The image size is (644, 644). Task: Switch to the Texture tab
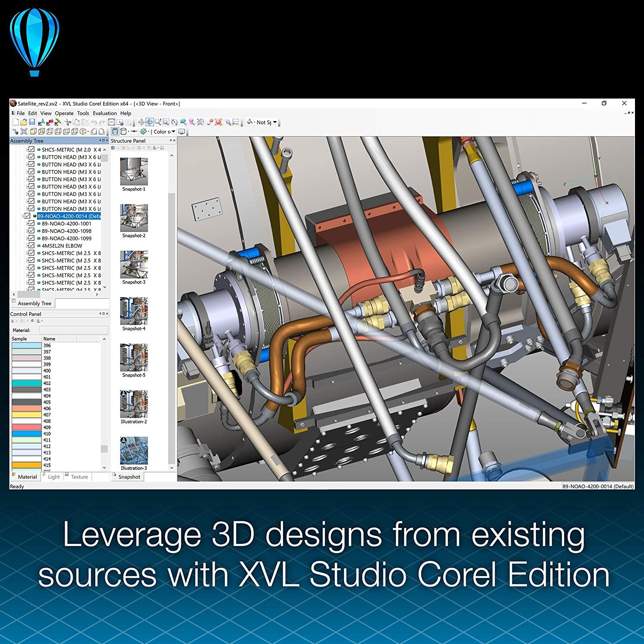click(x=79, y=477)
